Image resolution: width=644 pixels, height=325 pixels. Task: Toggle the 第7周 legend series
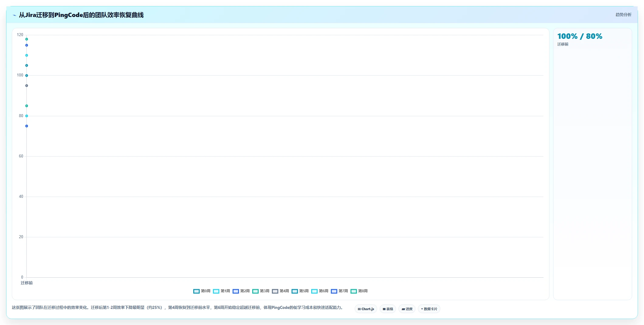[x=339, y=291]
